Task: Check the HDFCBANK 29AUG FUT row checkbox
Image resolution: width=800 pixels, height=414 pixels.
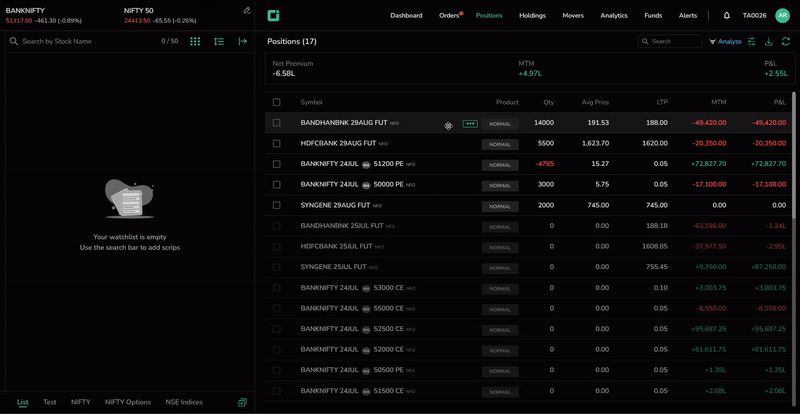Action: (x=277, y=143)
